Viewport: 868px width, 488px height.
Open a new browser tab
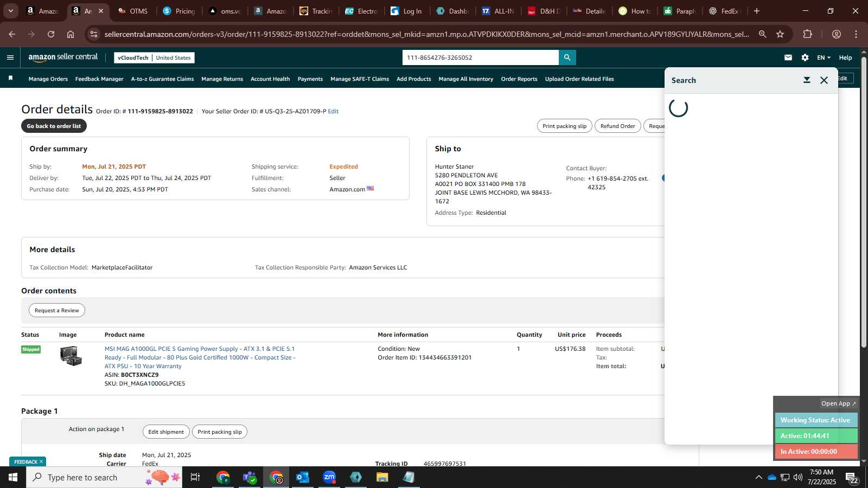pyautogui.click(x=757, y=11)
